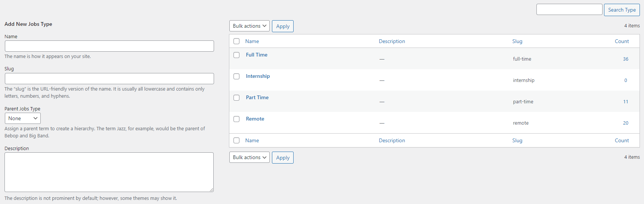Open the top Bulk actions dropdown
Viewport: 644px width, 204px height.
pos(249,26)
